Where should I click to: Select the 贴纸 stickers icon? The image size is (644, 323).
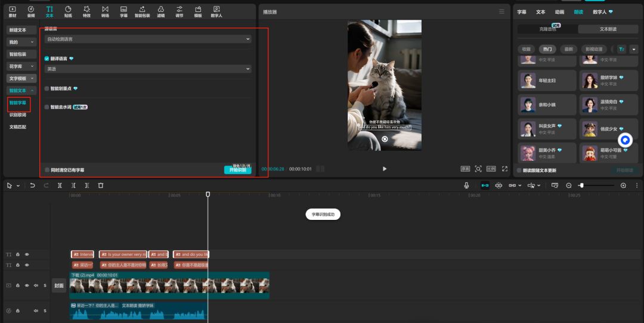tap(68, 11)
